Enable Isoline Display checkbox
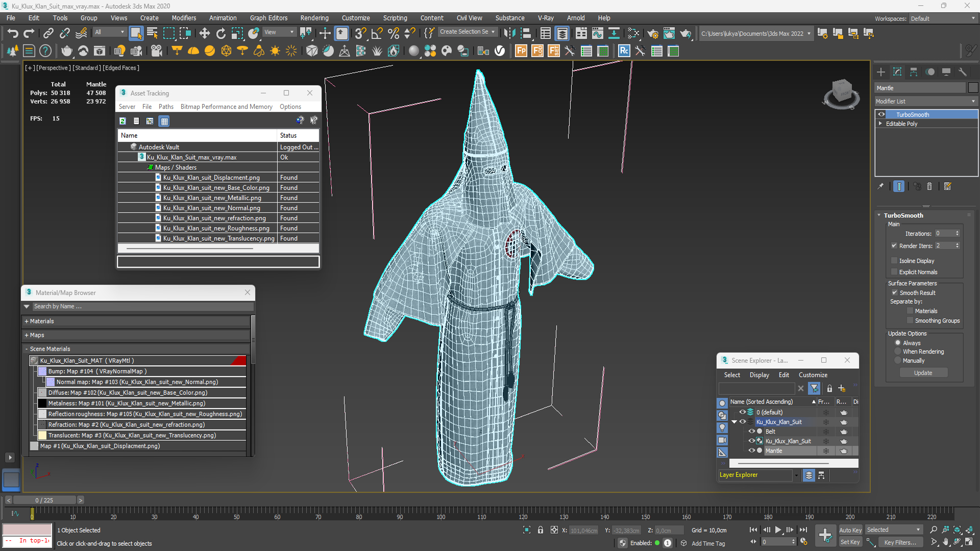Image resolution: width=980 pixels, height=551 pixels. pos(894,261)
